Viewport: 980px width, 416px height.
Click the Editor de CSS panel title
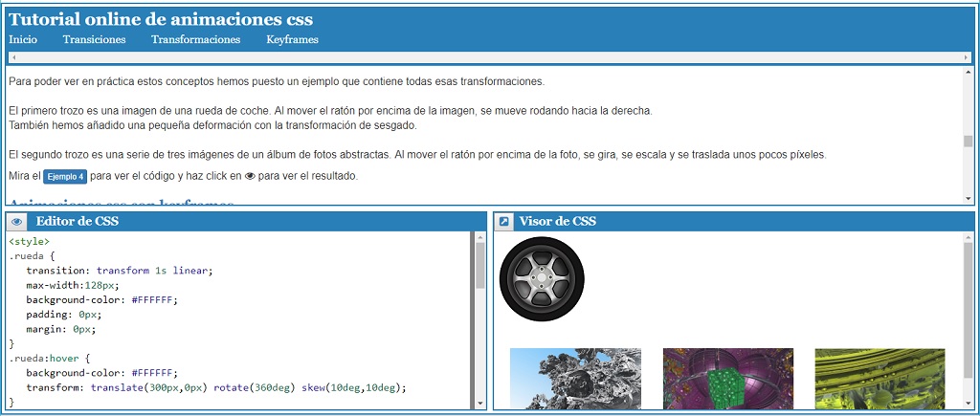click(78, 221)
